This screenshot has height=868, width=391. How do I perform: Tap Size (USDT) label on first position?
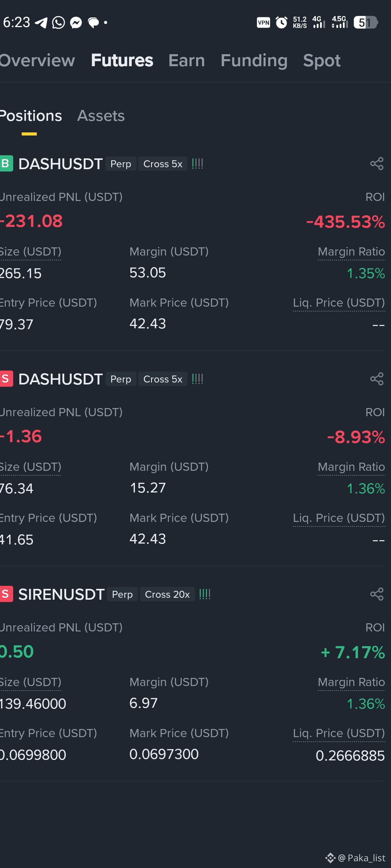[31, 251]
